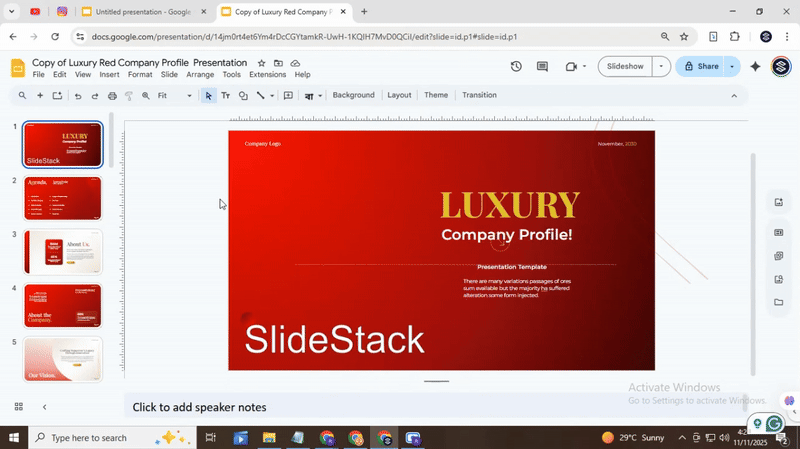The height and width of the screenshot is (449, 800).
Task: Click the Share button
Action: point(699,67)
